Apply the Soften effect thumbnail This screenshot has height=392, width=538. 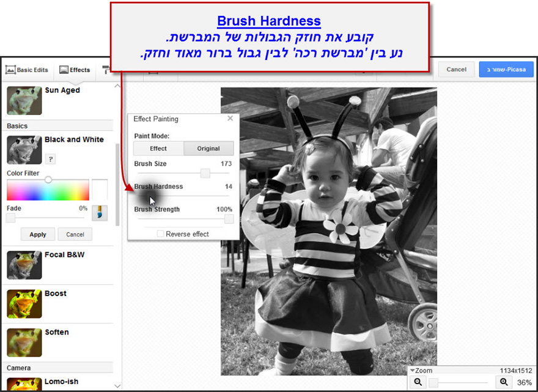[24, 342]
